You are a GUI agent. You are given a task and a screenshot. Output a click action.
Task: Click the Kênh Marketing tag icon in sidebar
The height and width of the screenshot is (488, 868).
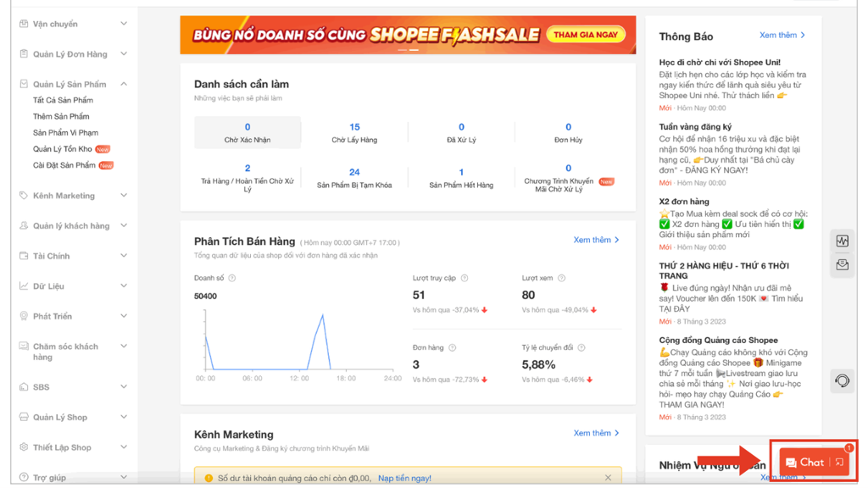pyautogui.click(x=24, y=196)
